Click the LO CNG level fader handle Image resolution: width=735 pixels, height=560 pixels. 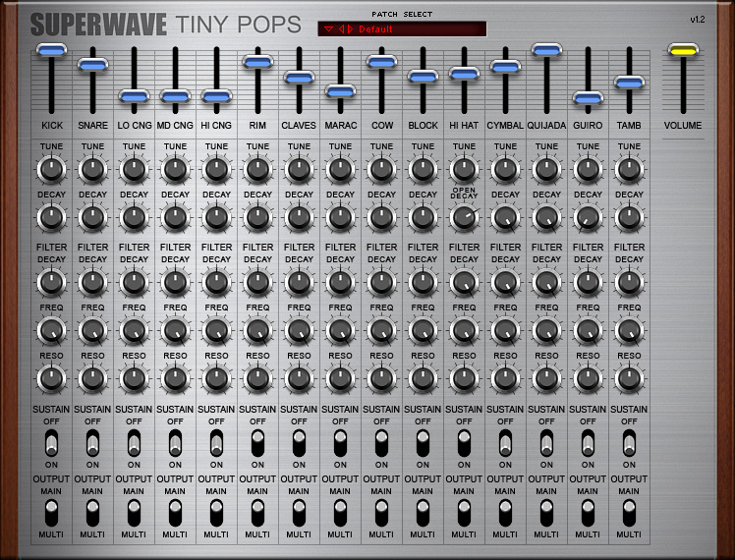click(x=134, y=96)
